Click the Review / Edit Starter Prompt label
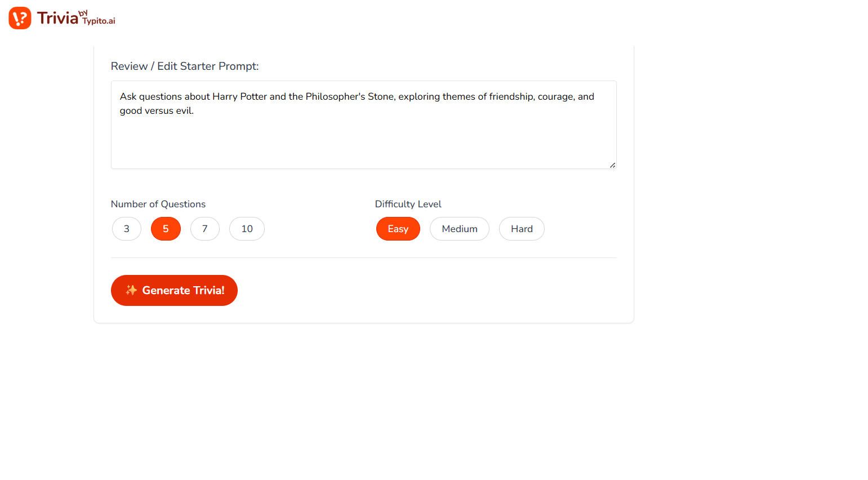This screenshot has height=480, width=868. pos(185,66)
